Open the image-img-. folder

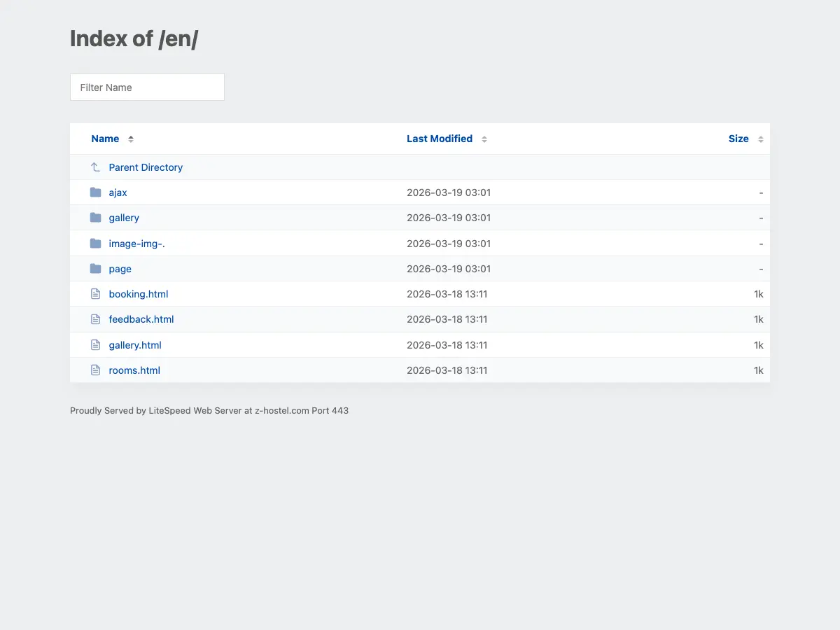(136, 244)
